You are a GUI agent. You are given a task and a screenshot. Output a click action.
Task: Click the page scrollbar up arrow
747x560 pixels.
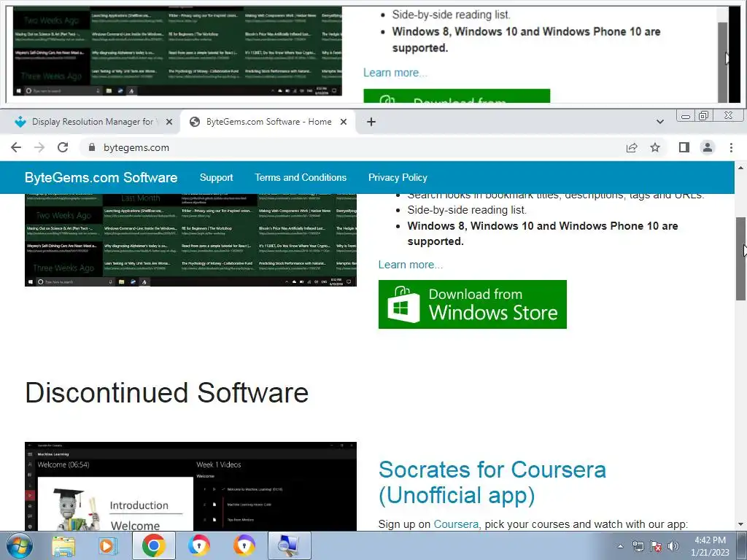740,168
